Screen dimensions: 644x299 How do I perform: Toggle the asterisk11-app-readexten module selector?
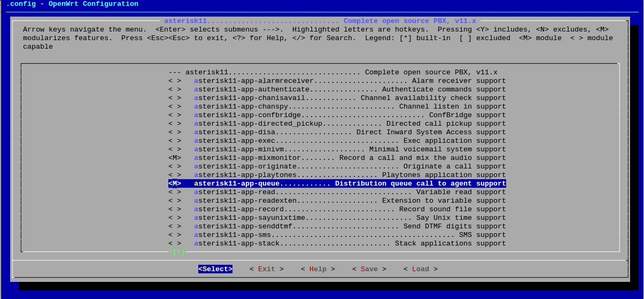(175, 201)
